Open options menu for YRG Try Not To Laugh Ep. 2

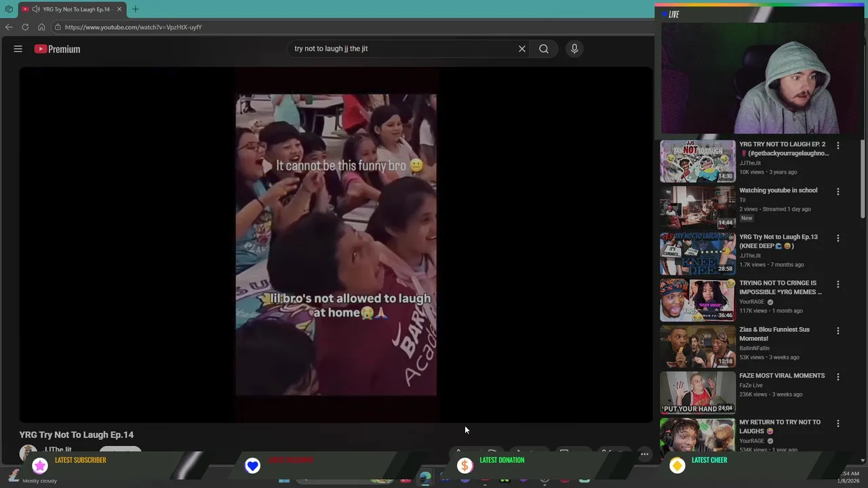[x=838, y=146]
